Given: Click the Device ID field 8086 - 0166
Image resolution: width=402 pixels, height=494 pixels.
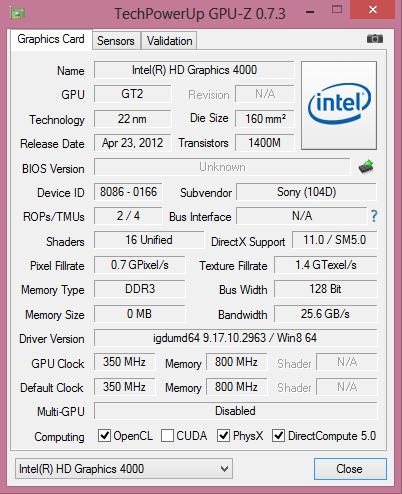Looking at the screenshot, I should [128, 192].
